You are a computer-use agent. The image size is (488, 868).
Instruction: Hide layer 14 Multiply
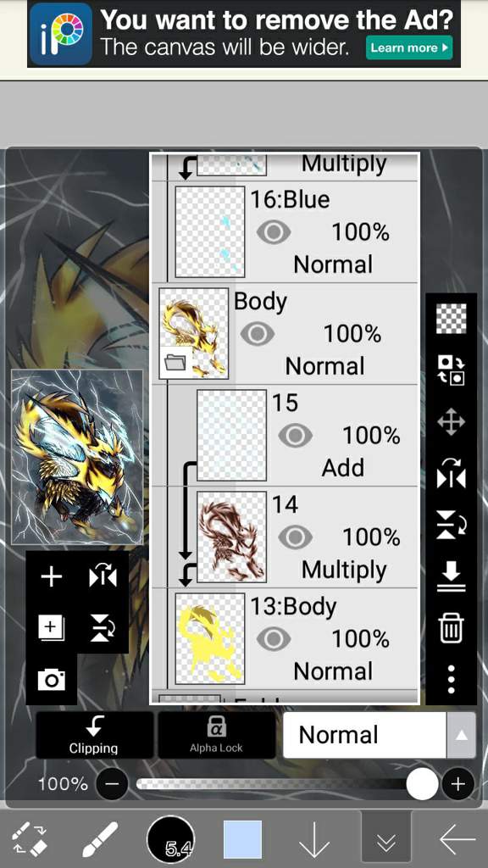click(x=296, y=537)
